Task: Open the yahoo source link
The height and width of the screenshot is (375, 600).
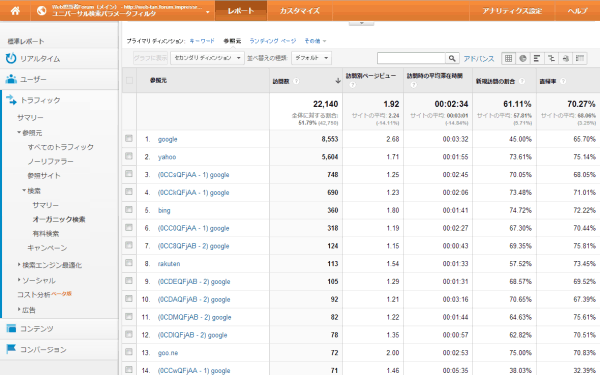Action: [x=167, y=157]
